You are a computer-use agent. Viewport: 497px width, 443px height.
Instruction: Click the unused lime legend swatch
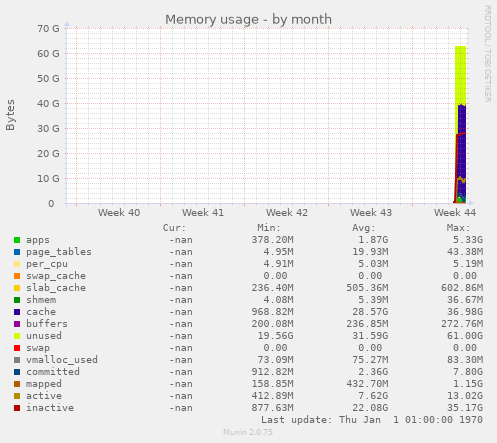pyautogui.click(x=17, y=336)
